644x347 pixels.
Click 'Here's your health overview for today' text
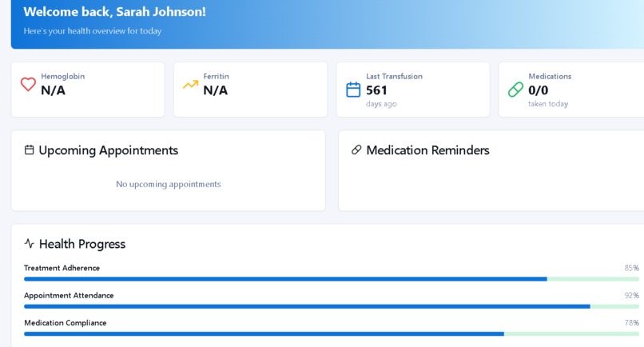pyautogui.click(x=93, y=31)
